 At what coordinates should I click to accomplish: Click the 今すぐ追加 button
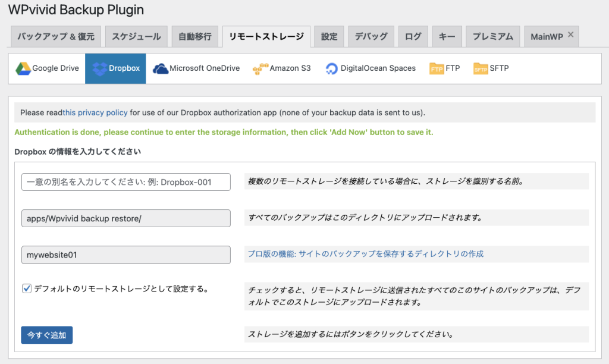coord(46,335)
